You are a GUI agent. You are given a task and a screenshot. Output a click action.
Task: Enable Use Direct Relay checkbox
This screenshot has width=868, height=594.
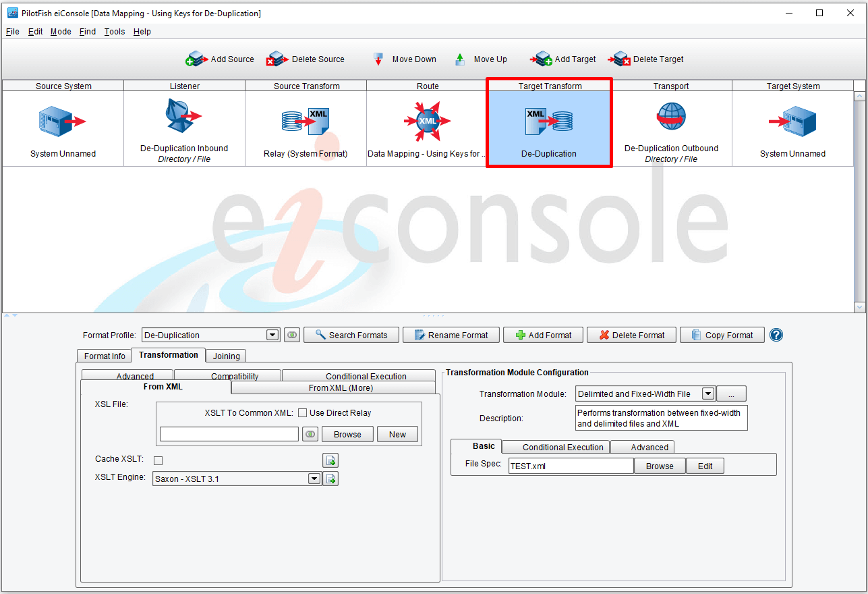pyautogui.click(x=303, y=413)
